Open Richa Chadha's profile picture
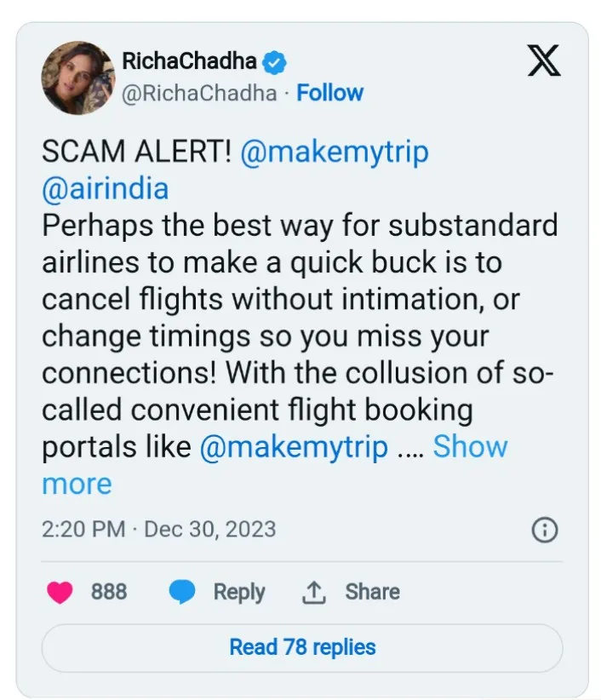The width and height of the screenshot is (601, 700). (x=77, y=77)
